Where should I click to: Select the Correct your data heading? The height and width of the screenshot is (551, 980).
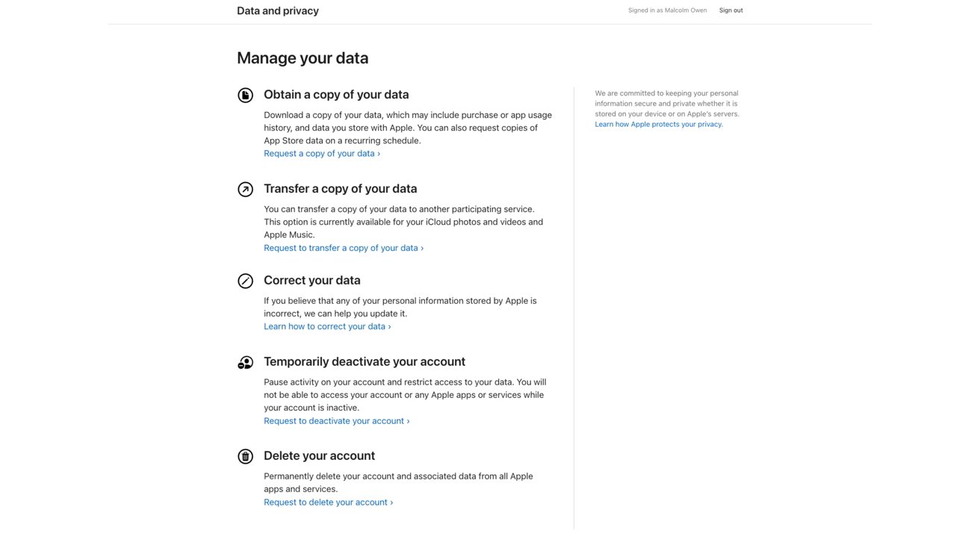coord(312,281)
